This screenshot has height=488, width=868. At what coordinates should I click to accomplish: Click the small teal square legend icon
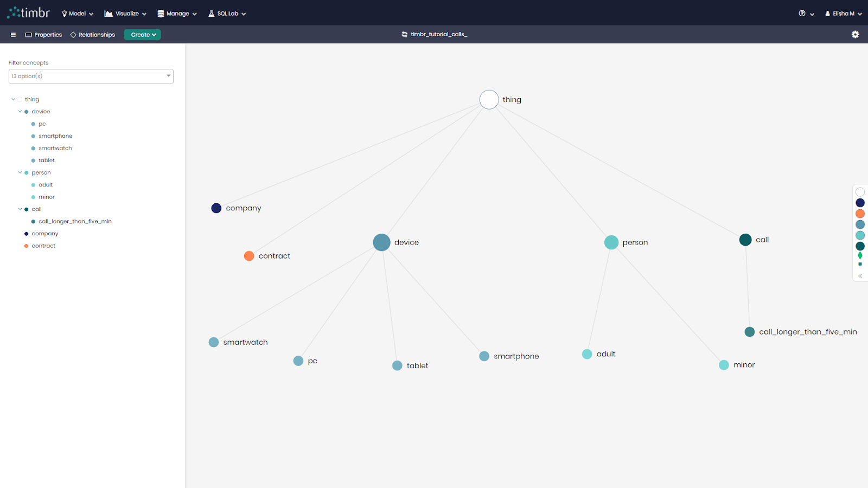pos(860,265)
